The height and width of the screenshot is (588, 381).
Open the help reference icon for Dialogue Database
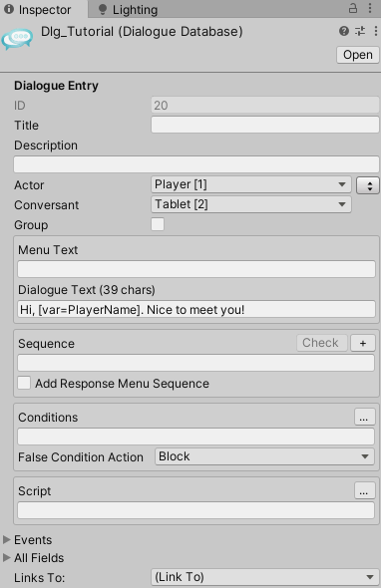[344, 31]
